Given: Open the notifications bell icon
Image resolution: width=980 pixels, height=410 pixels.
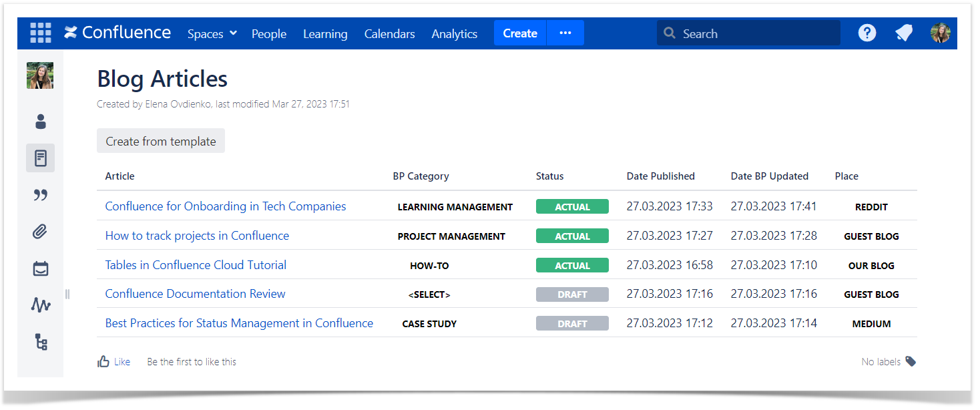Looking at the screenshot, I should point(904,33).
